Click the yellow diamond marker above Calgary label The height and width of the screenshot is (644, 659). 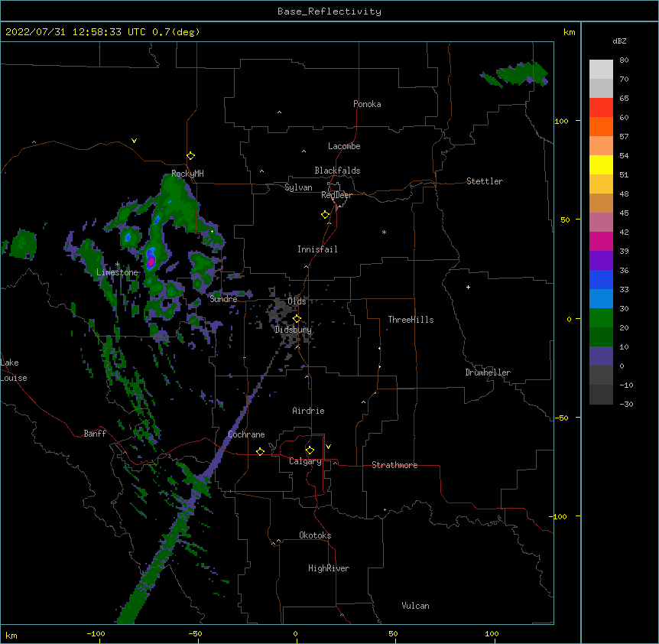310,450
